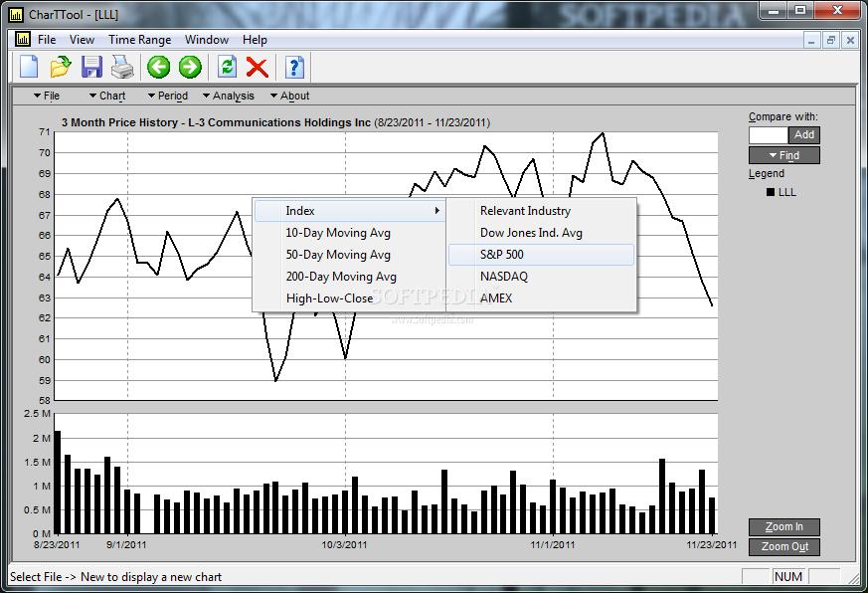Expand the About dropdown
868x593 pixels.
289,96
